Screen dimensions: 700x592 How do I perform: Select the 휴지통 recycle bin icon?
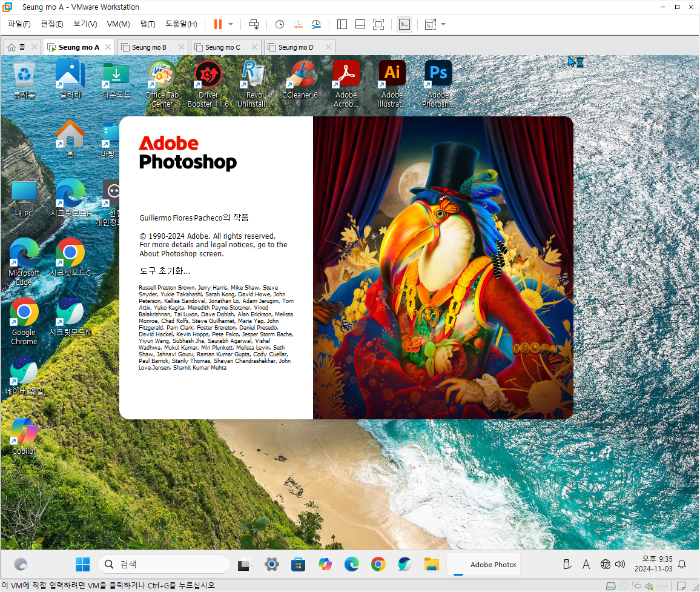(24, 81)
